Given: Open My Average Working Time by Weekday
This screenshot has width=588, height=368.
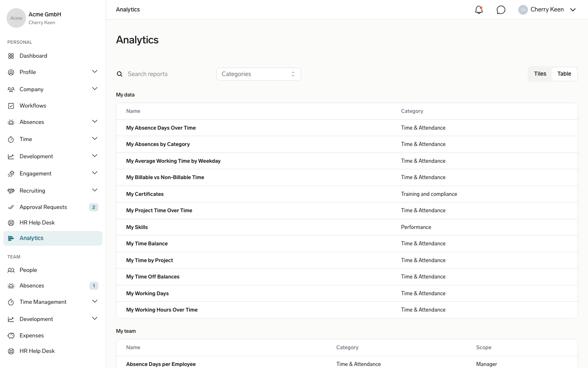Looking at the screenshot, I should 173,161.
